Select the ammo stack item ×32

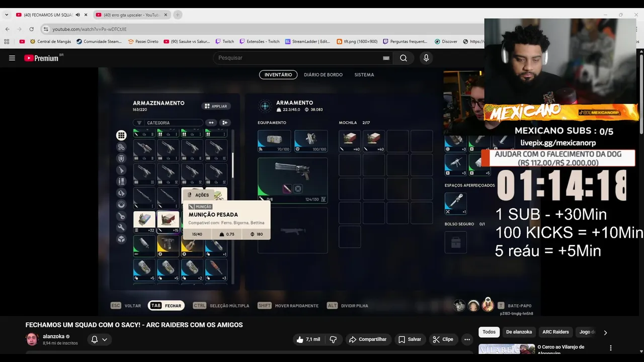click(x=144, y=222)
